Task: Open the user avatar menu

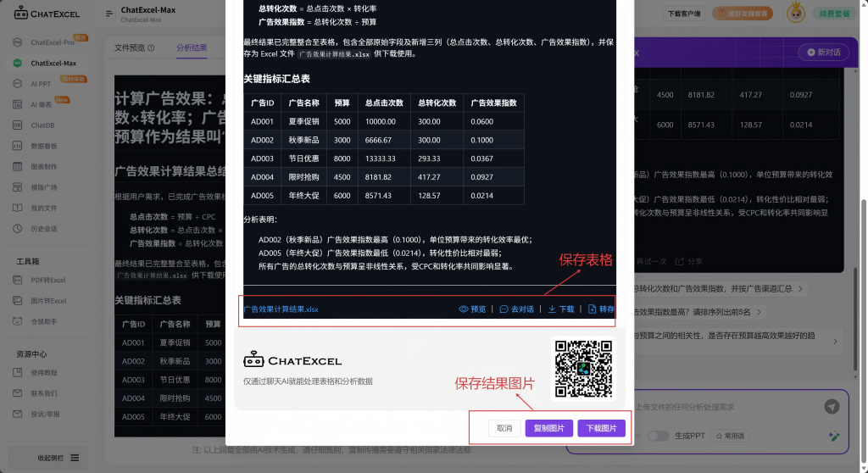Action: 795,13
